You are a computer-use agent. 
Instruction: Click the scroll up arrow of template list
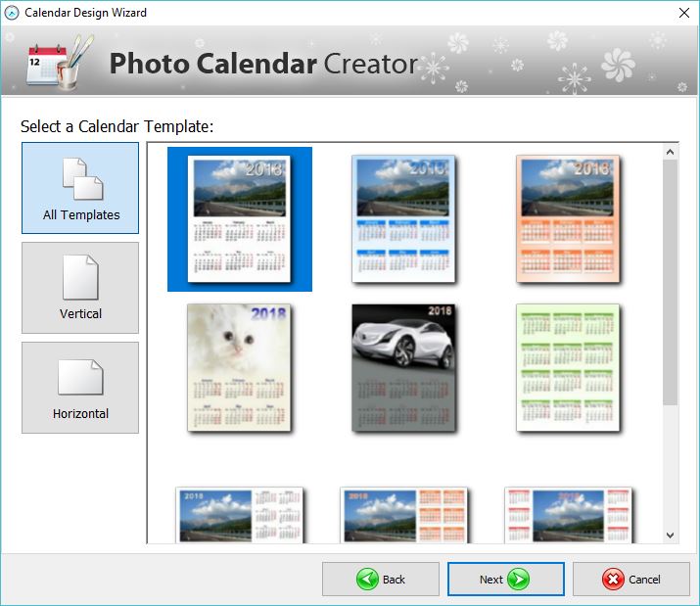click(670, 153)
